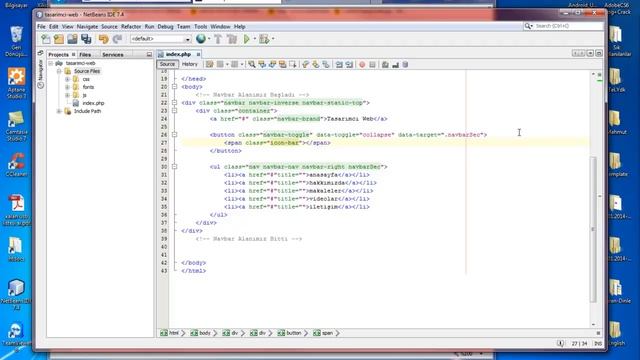Open the Navigator side panel

[40, 73]
